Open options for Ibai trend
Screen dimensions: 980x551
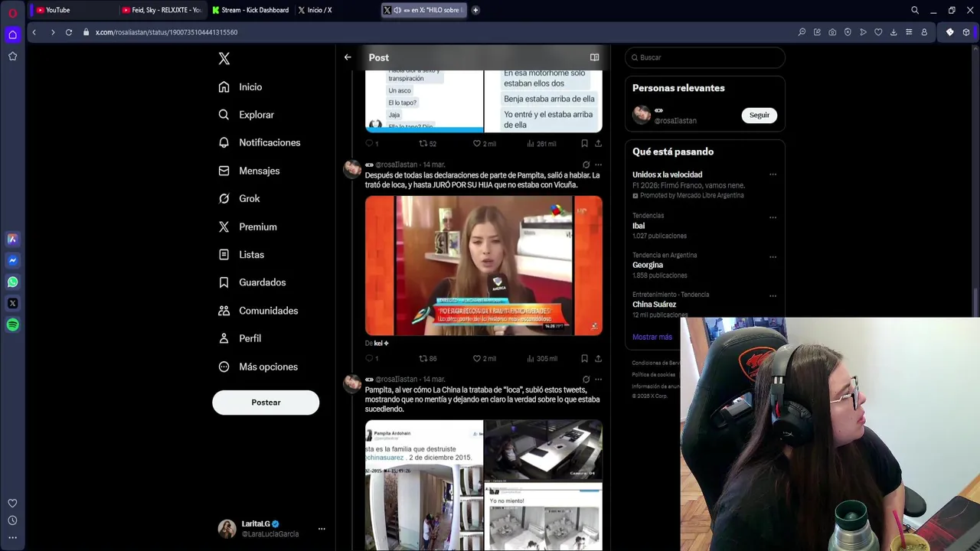[773, 217]
